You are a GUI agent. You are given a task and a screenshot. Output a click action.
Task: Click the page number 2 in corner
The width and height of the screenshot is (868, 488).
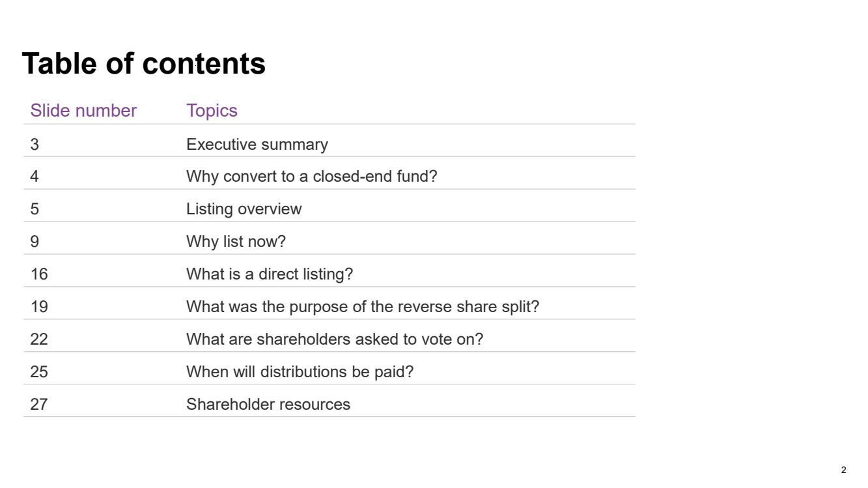pos(844,470)
